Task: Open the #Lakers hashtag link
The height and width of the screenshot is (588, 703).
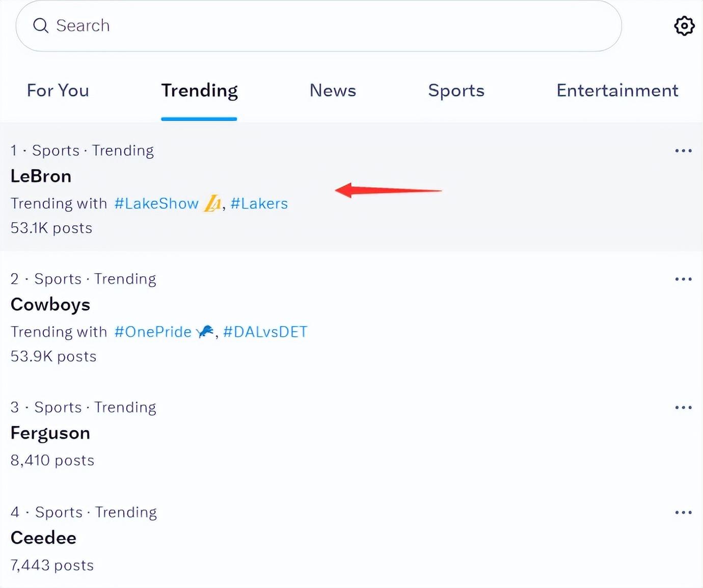Action: coord(259,204)
